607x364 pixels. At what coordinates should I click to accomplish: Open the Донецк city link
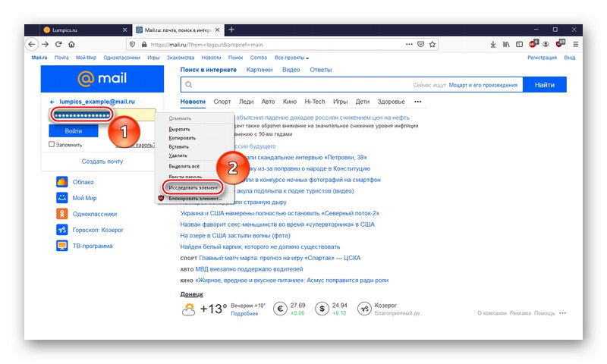coord(192,294)
